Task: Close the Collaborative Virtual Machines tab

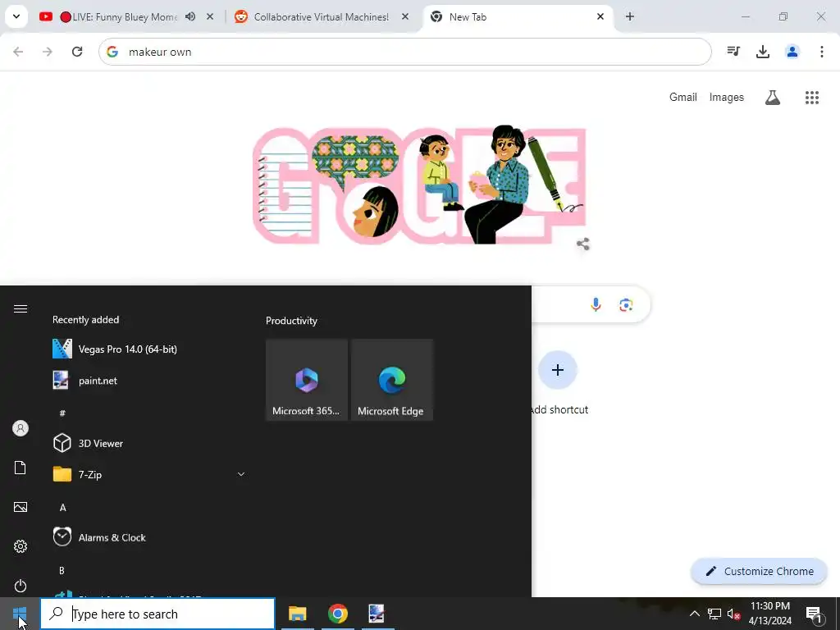Action: (x=405, y=17)
